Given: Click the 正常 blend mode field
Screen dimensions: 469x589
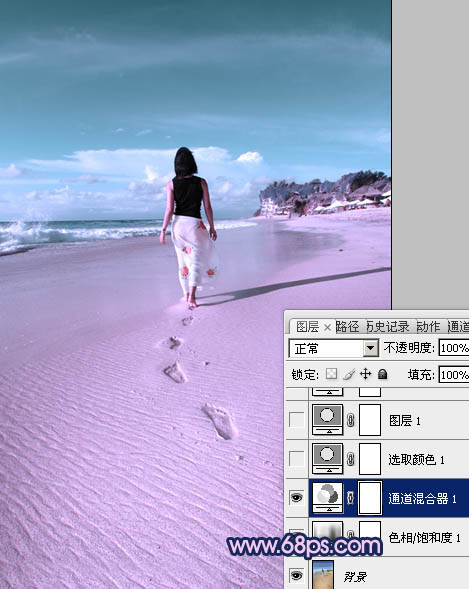Looking at the screenshot, I should point(333,349).
